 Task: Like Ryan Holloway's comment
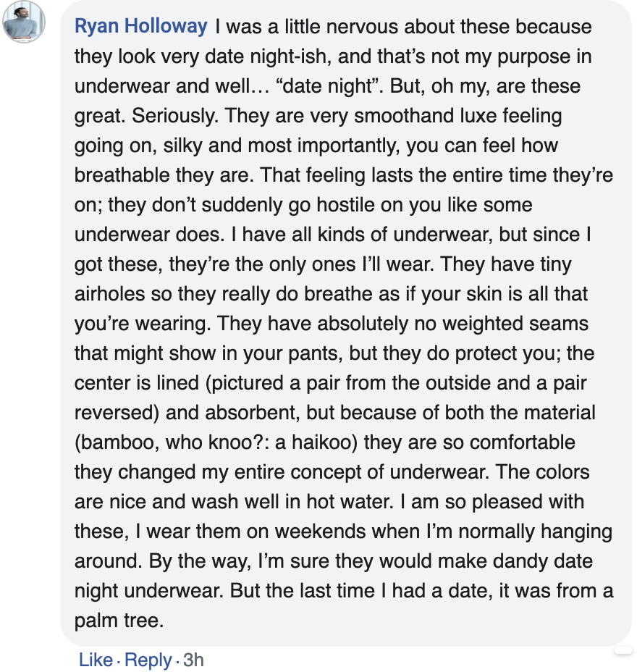click(96, 660)
